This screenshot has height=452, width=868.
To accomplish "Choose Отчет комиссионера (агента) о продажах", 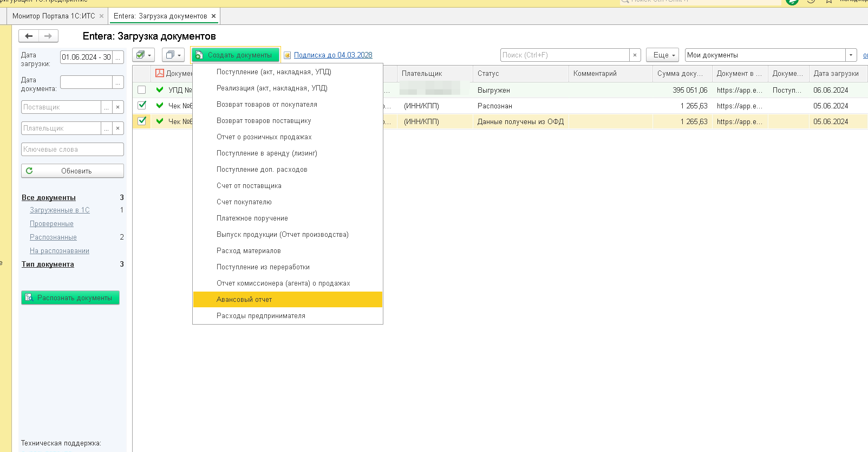I will point(288,283).
